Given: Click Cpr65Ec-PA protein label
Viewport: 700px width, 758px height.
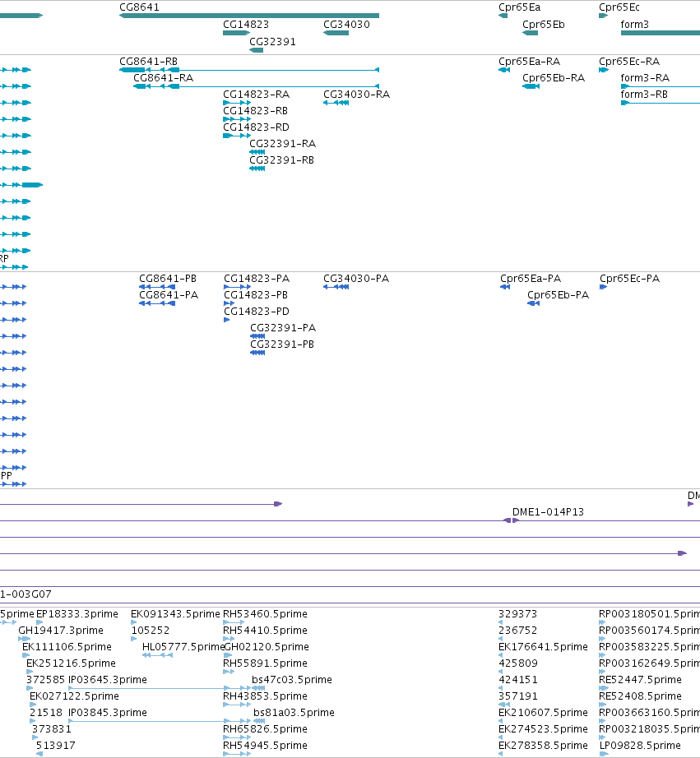Looking at the screenshot, I should click(630, 279).
